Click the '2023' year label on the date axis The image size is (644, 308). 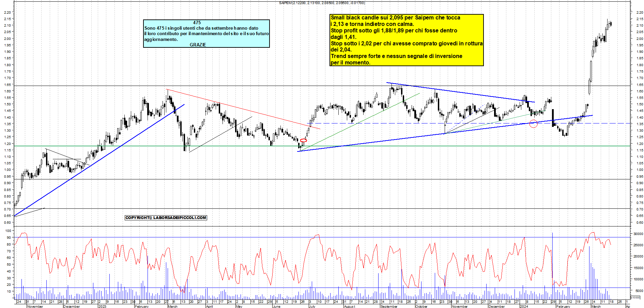pyautogui.click(x=102, y=306)
